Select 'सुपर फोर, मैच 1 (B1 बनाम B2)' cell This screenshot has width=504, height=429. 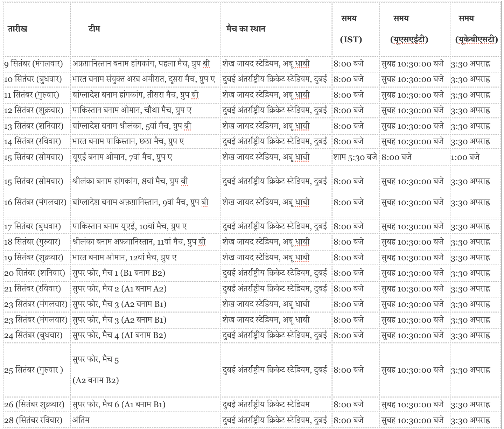point(119,273)
